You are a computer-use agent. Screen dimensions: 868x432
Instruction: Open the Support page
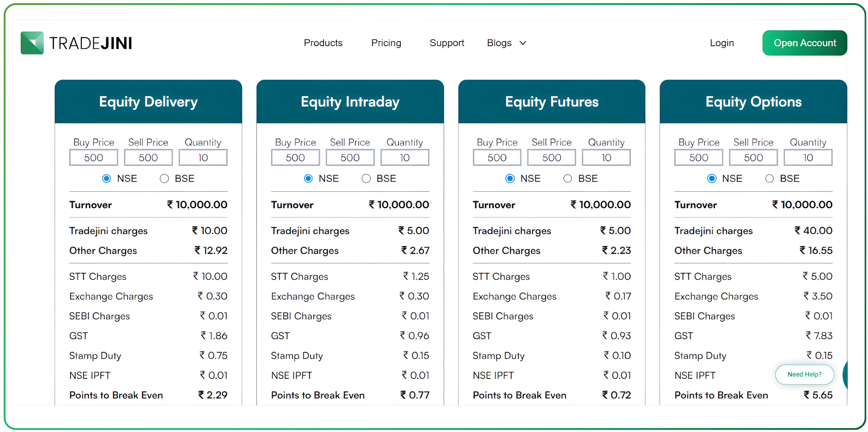click(447, 43)
